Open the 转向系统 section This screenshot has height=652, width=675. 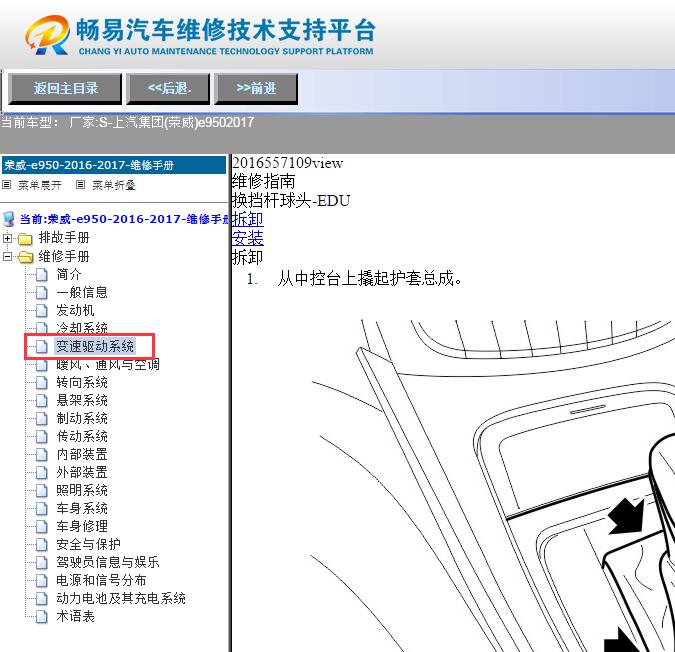click(x=82, y=382)
